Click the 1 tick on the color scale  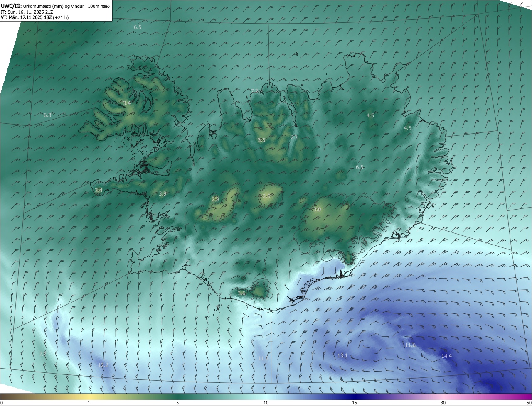tap(89, 403)
